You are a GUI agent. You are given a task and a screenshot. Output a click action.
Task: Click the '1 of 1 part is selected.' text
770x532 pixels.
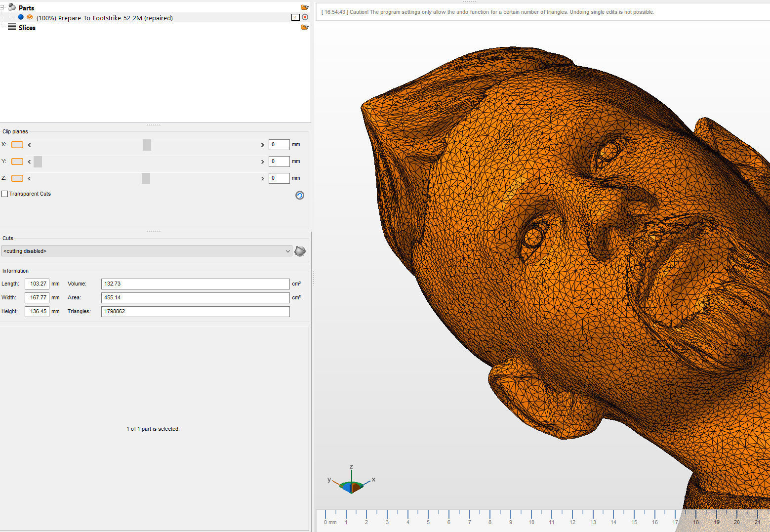click(153, 429)
